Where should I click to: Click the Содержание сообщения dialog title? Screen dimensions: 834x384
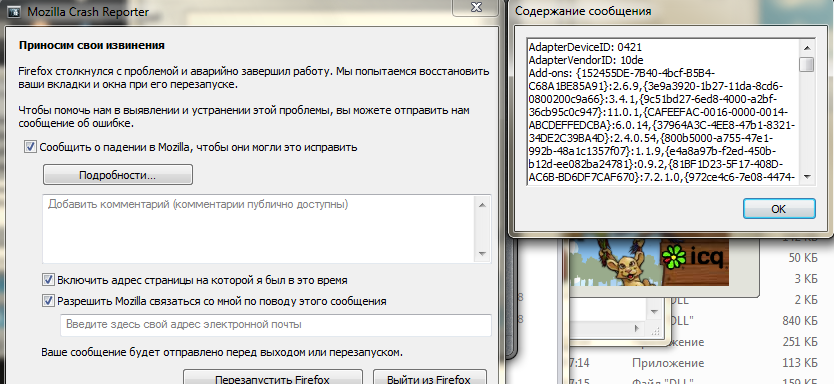point(583,11)
